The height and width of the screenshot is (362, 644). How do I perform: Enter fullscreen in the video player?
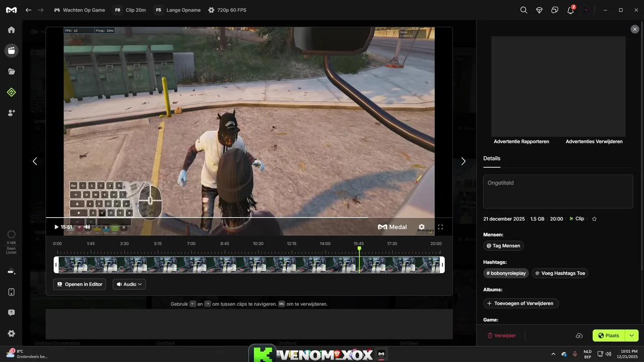(x=440, y=227)
